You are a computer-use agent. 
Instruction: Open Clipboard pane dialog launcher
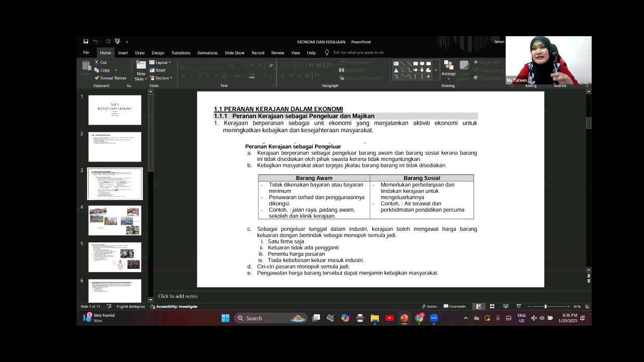tap(128, 86)
